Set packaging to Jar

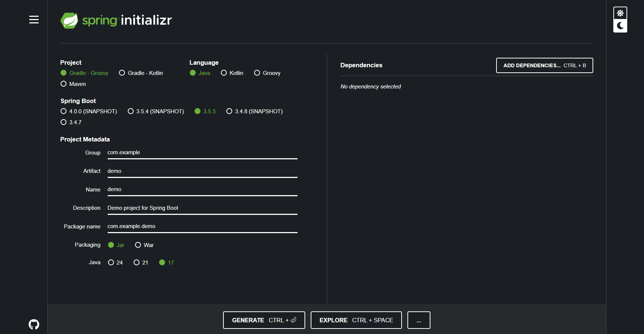coord(116,245)
